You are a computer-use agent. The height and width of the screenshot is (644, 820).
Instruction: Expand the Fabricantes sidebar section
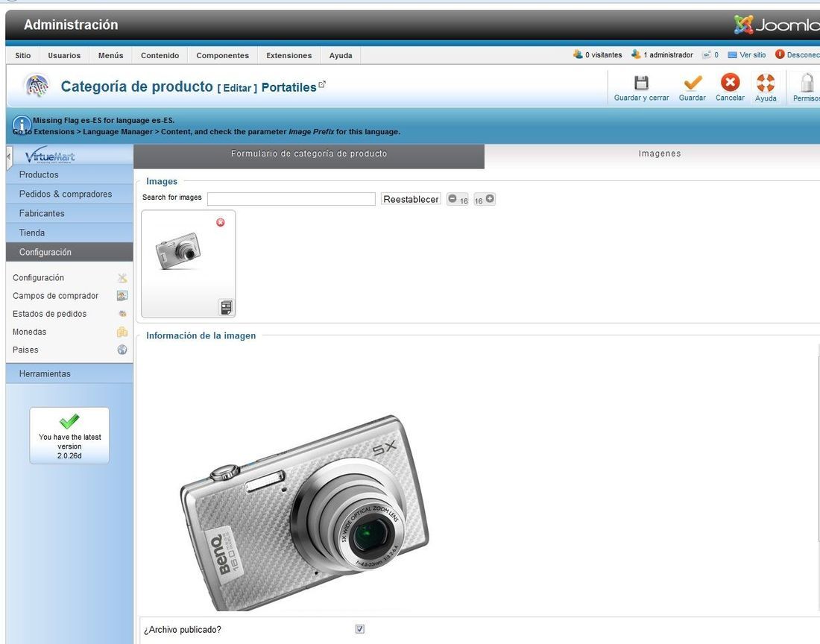[x=69, y=213]
